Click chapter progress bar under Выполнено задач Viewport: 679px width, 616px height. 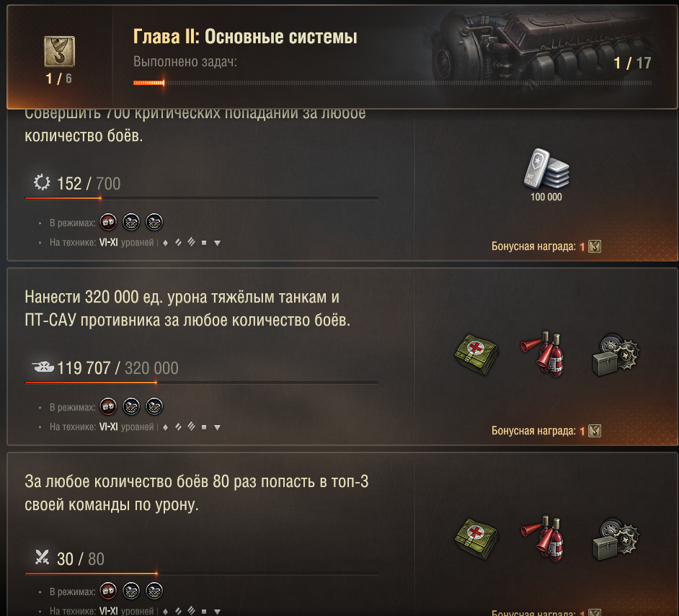click(x=392, y=83)
